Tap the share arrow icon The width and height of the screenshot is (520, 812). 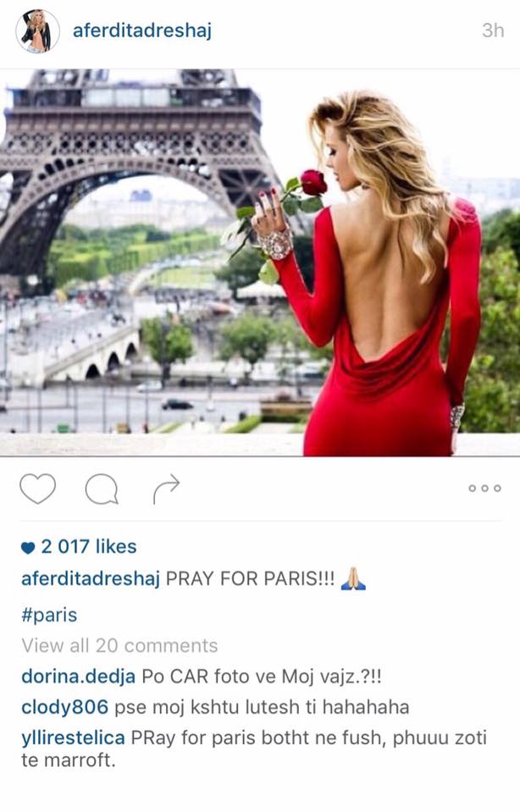coord(166,489)
